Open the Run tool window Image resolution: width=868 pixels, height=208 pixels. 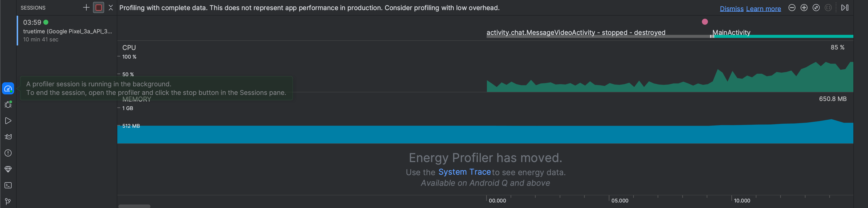click(x=8, y=121)
